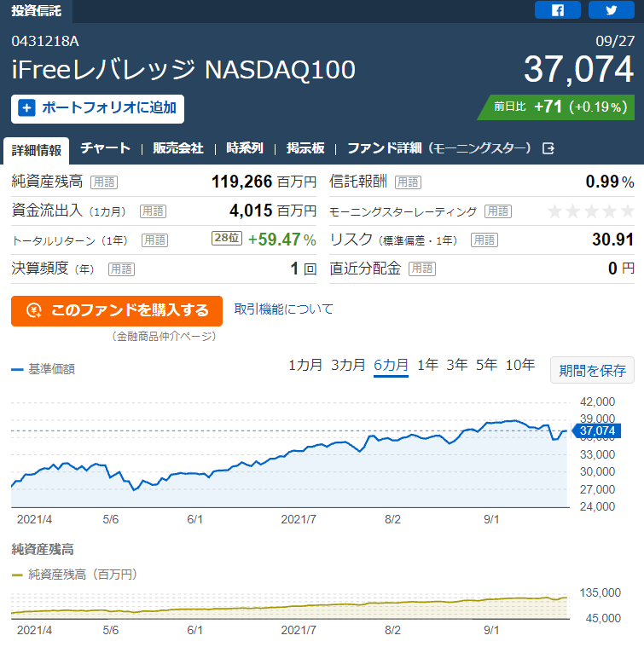Share the page on Facebook

click(557, 10)
